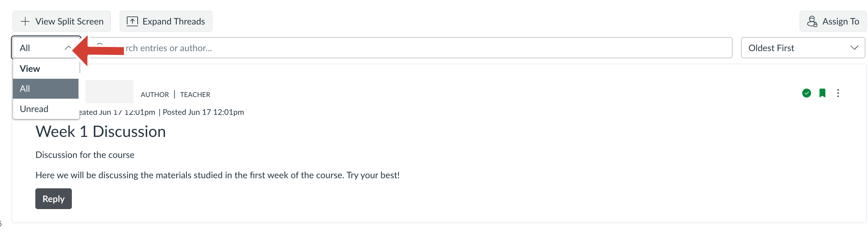
Task: Select the All option in the View menu
Action: (x=46, y=89)
